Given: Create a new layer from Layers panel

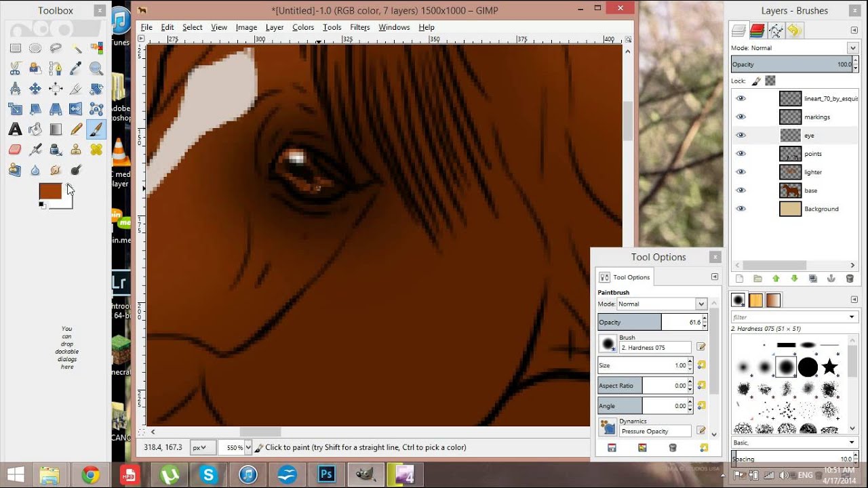Looking at the screenshot, I should click(739, 279).
